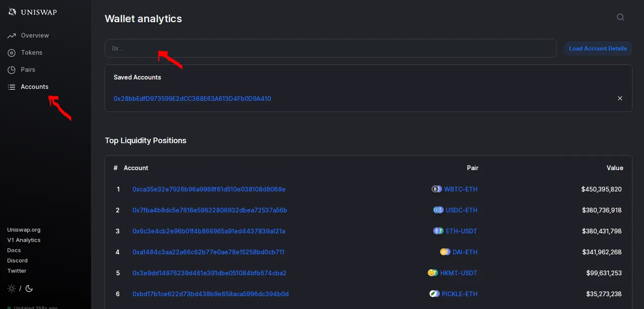The height and width of the screenshot is (309, 644).
Task: Click the Tokens circle icon
Action: [12, 53]
